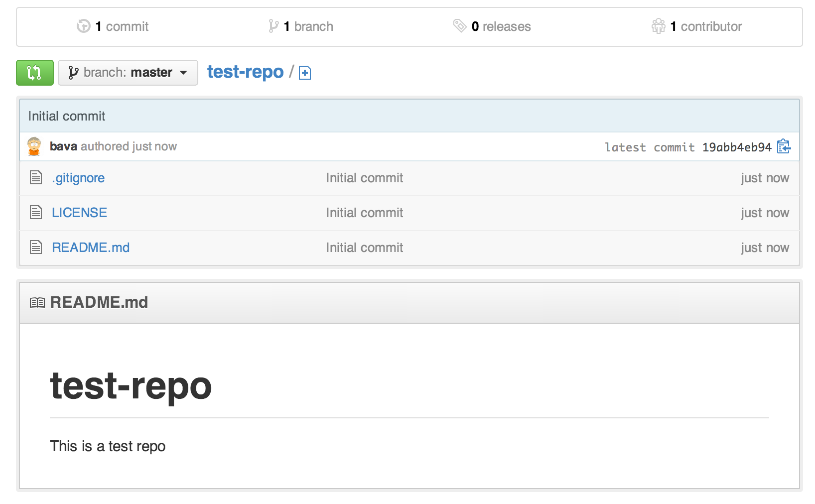Click the green compare and review button
Viewport: 815px width, 504px height.
(x=34, y=73)
